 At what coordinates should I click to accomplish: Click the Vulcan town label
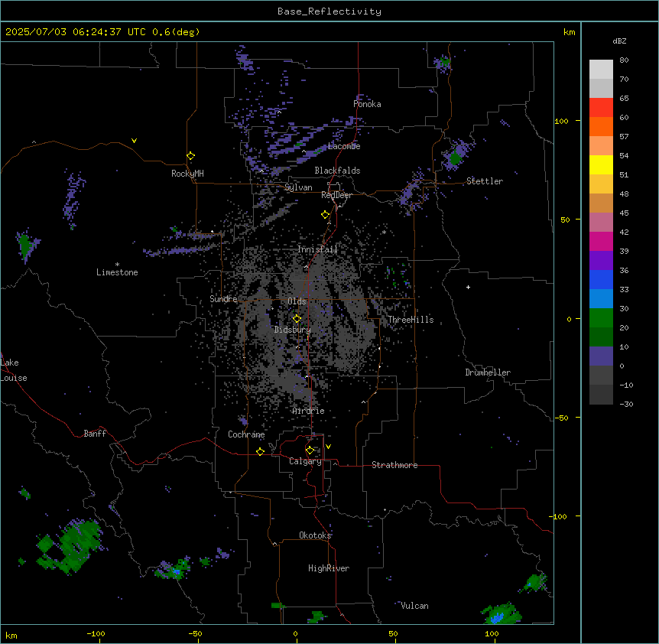pyautogui.click(x=415, y=606)
